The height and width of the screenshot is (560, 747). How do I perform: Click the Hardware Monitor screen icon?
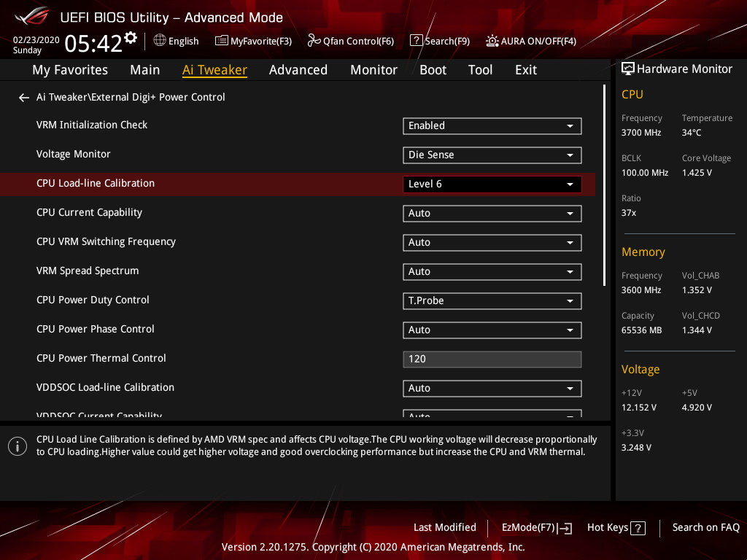click(628, 69)
